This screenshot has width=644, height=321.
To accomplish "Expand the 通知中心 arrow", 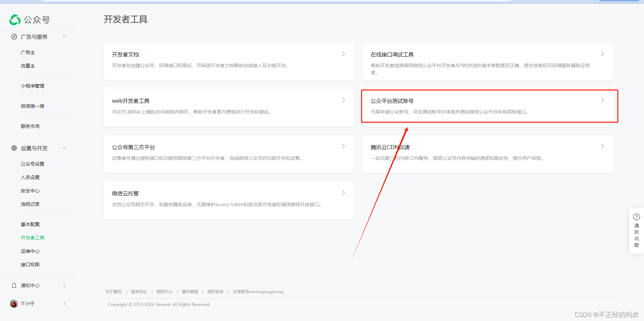I will (65, 285).
